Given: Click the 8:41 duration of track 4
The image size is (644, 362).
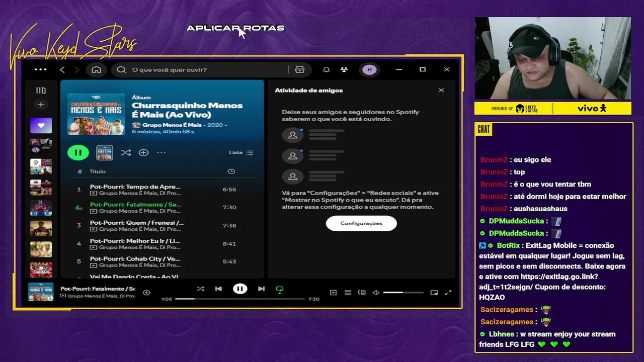Looking at the screenshot, I should (x=229, y=244).
